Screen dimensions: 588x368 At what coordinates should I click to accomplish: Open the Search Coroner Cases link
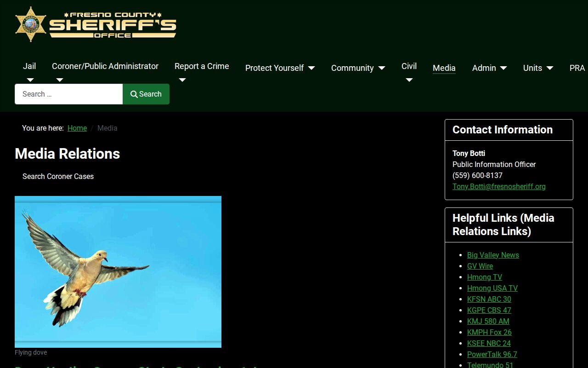pos(58,176)
